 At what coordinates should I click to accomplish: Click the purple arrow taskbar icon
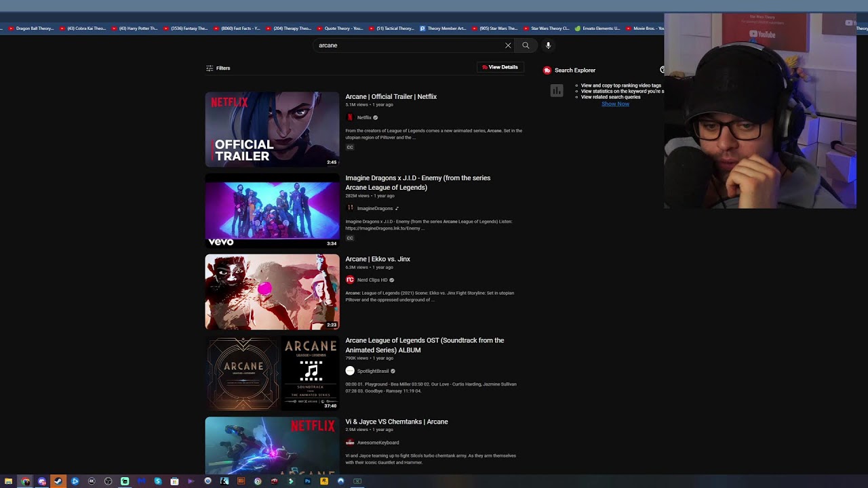[x=191, y=481]
